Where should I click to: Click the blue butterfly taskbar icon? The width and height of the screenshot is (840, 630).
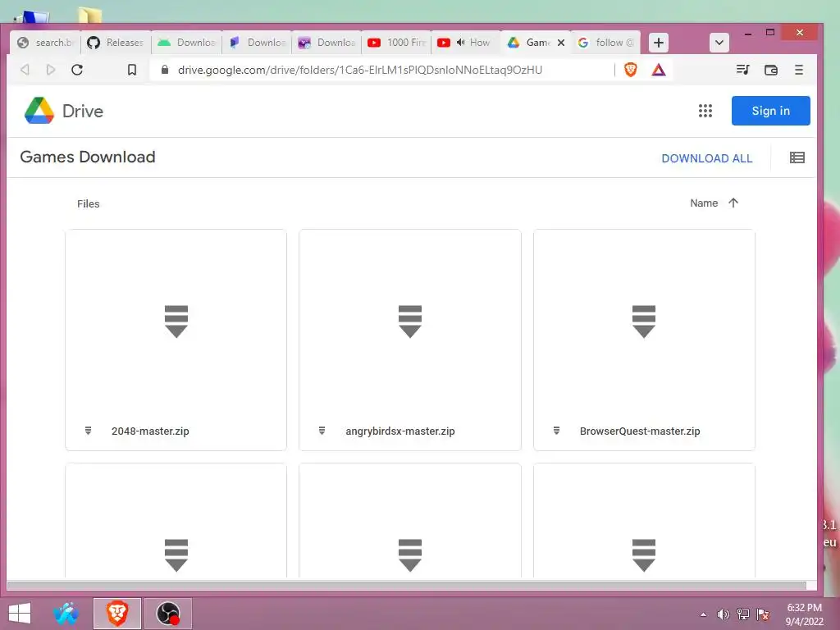click(x=66, y=614)
